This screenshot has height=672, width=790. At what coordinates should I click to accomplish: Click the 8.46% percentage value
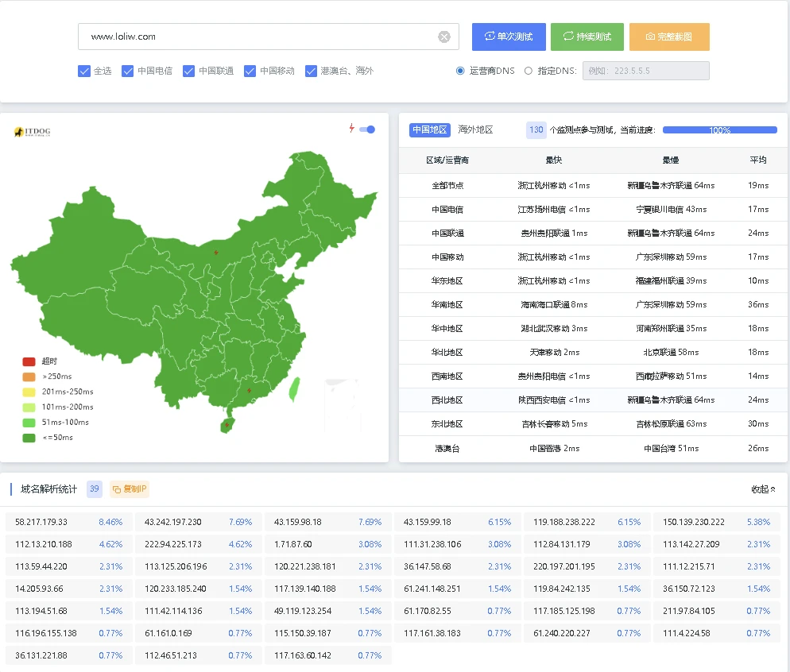pyautogui.click(x=110, y=522)
